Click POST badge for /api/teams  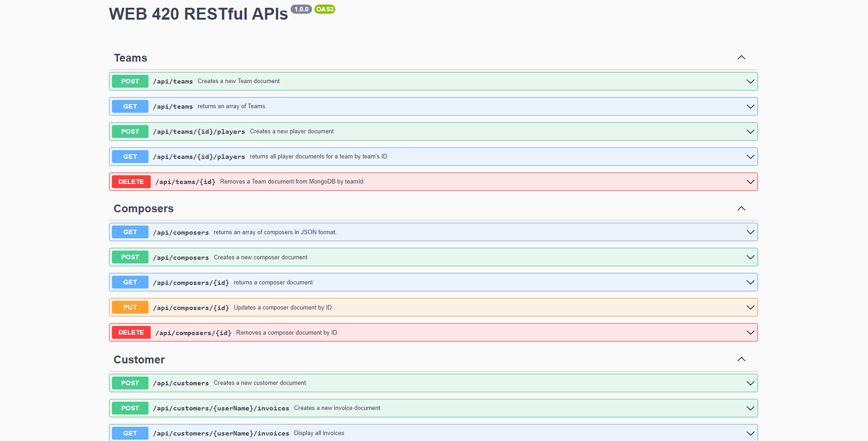point(130,81)
